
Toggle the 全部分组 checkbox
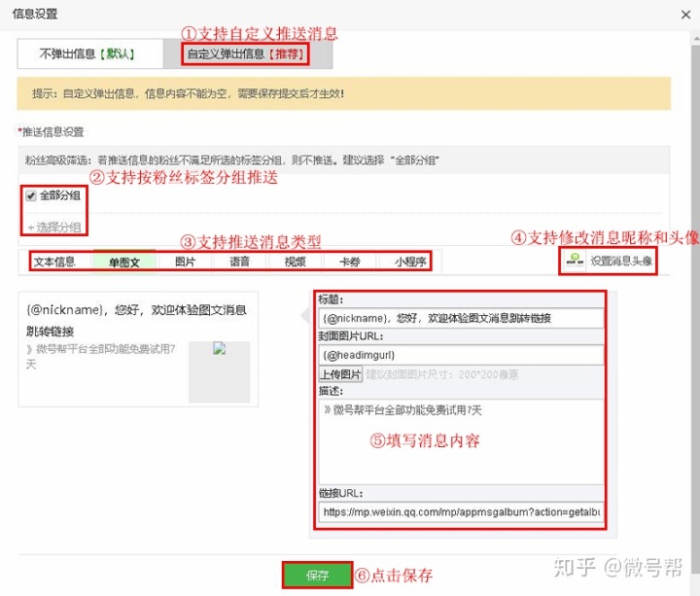(31, 195)
